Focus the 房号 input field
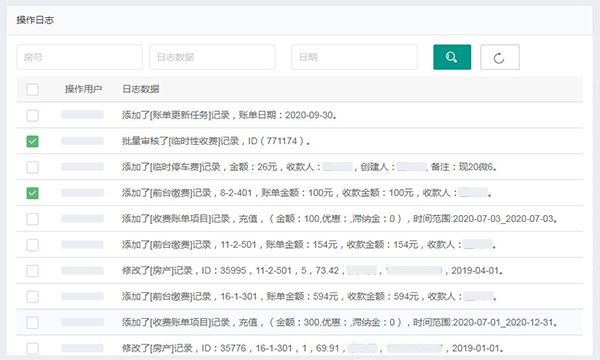Screen dimensions: 600x360 (80, 57)
